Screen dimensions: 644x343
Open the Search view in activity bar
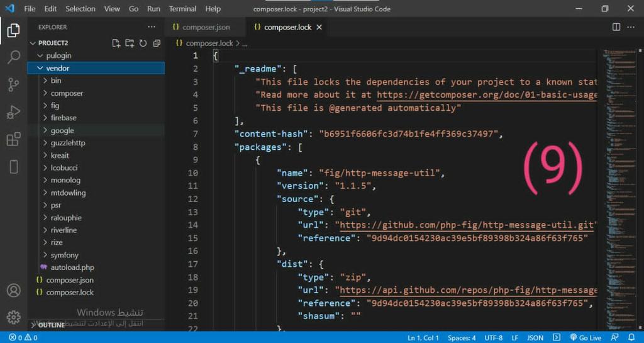pyautogui.click(x=13, y=57)
